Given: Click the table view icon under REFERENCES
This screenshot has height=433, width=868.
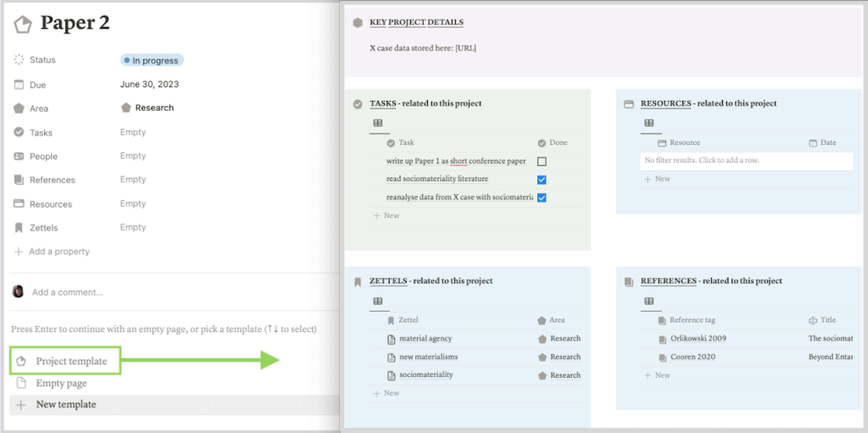Looking at the screenshot, I should click(649, 302).
